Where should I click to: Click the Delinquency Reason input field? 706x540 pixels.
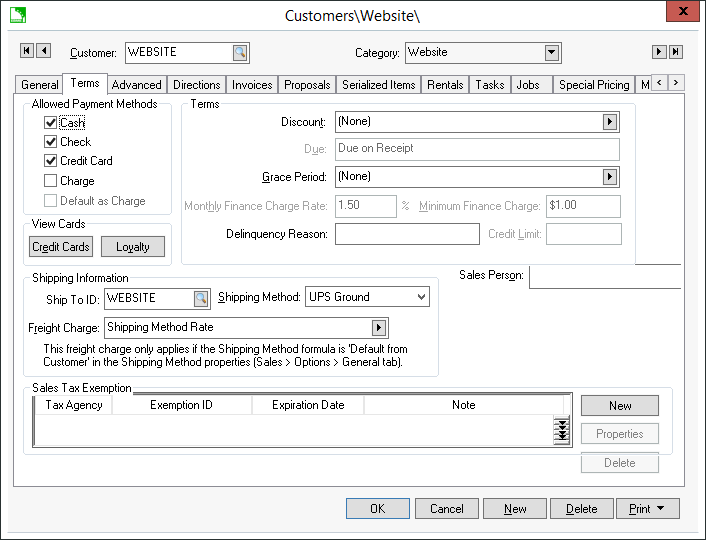point(407,234)
